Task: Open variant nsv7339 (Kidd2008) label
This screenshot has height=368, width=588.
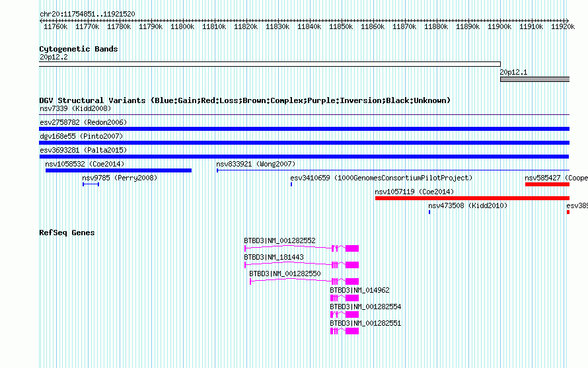Action: click(75, 108)
